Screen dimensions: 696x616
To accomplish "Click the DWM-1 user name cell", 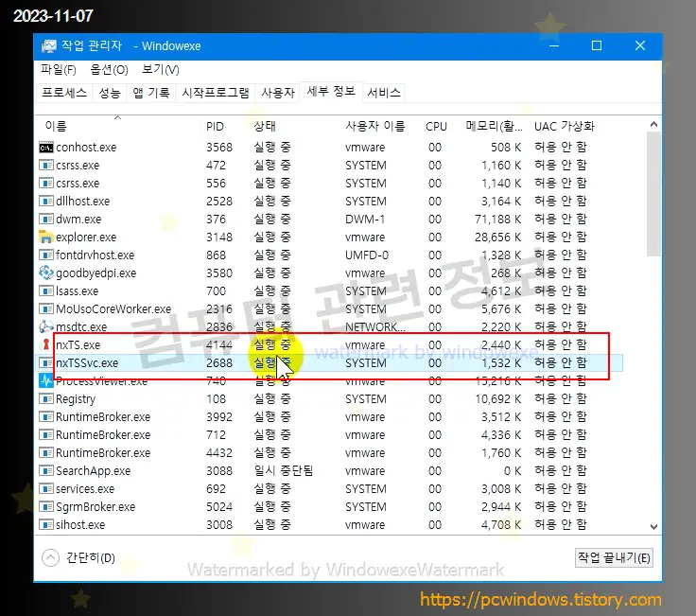I will [x=365, y=219].
